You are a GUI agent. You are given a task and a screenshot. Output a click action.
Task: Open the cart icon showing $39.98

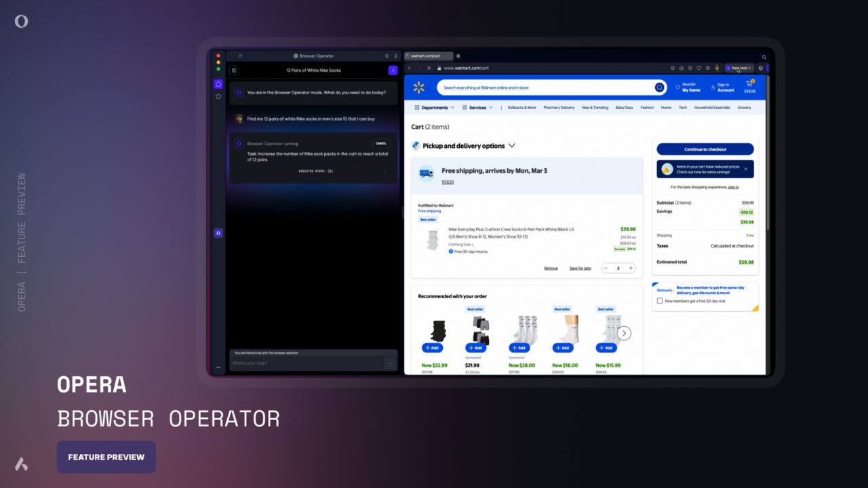pos(750,85)
